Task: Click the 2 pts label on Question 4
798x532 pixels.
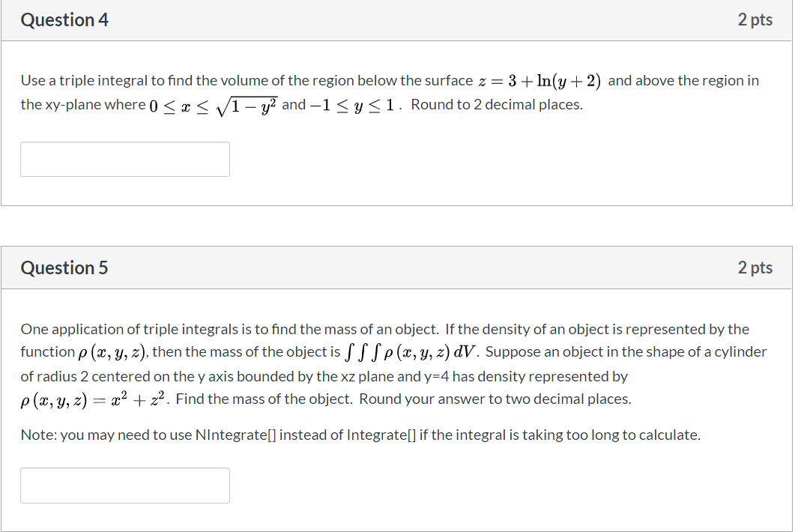Action: coord(755,20)
